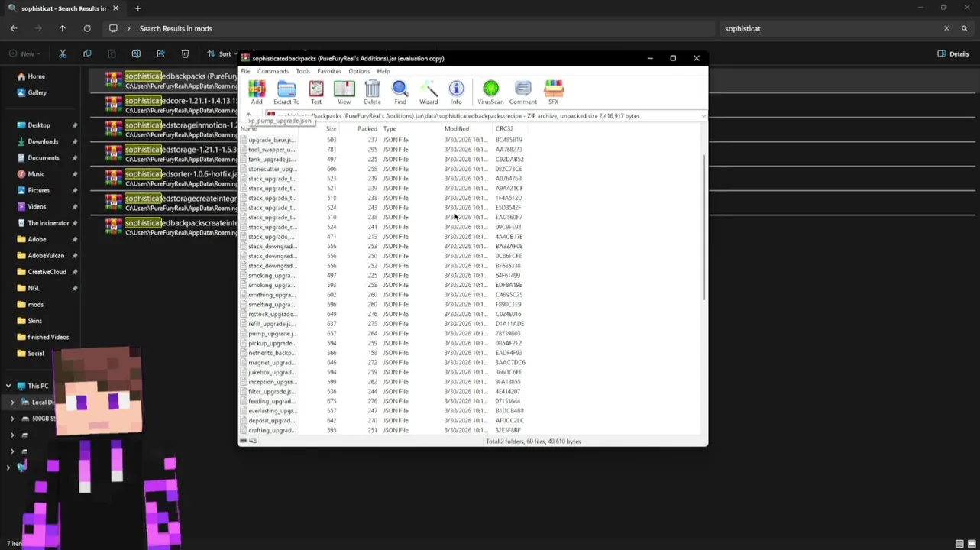Image resolution: width=980 pixels, height=550 pixels.
Task: Open the Sort dropdown in Explorer
Action: point(224,53)
